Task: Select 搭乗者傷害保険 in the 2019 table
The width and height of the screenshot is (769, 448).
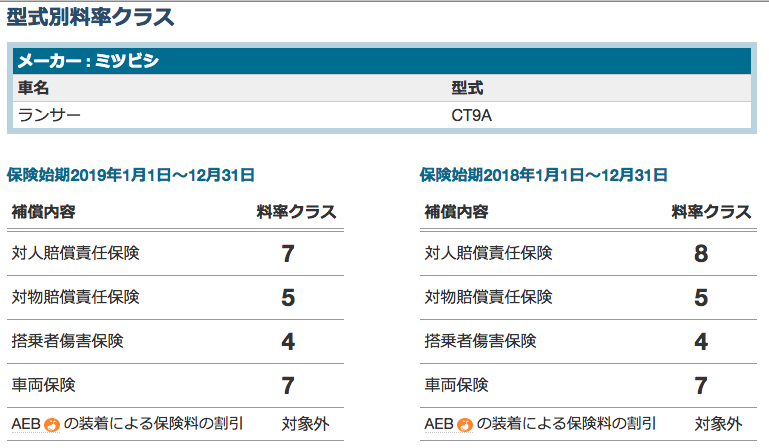Action: (x=67, y=341)
